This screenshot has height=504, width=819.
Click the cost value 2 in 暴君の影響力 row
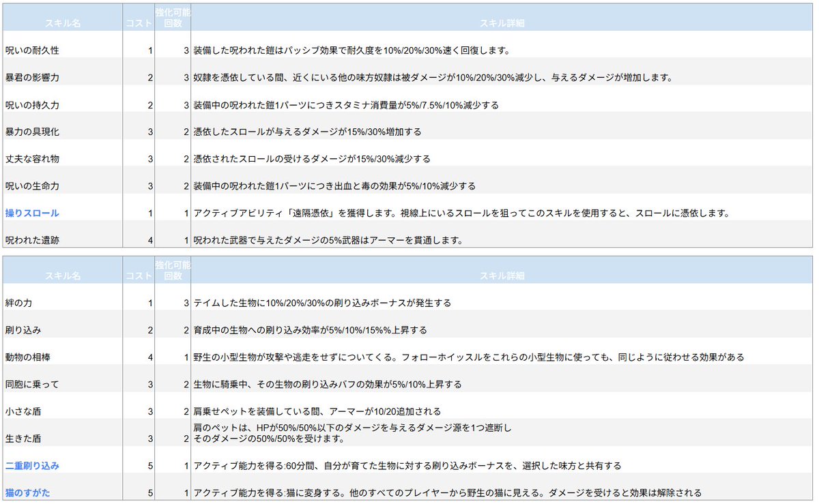150,78
